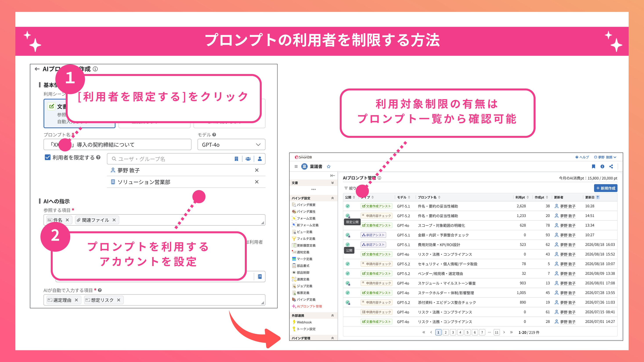The height and width of the screenshot is (362, 644).
Task: Collapse the バインダ設定 sidebar section
Action: click(x=332, y=198)
